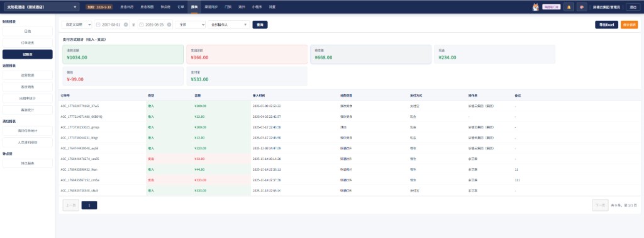Open calendar icon of the 2026-08-25 date field

click(142, 25)
